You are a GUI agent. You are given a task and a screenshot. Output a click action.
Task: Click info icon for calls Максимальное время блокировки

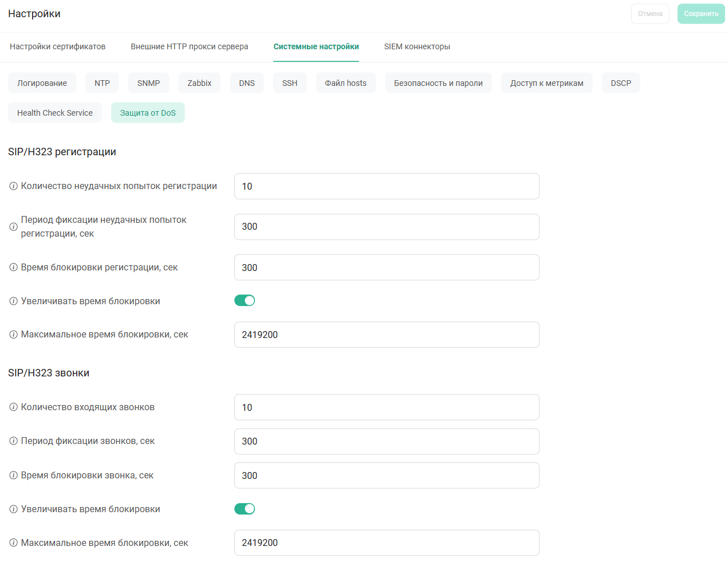click(x=13, y=543)
